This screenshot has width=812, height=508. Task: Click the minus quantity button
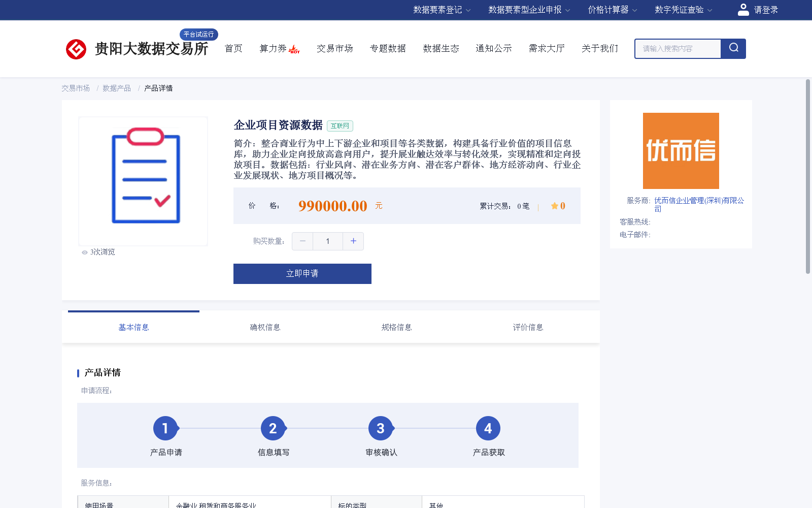click(302, 241)
